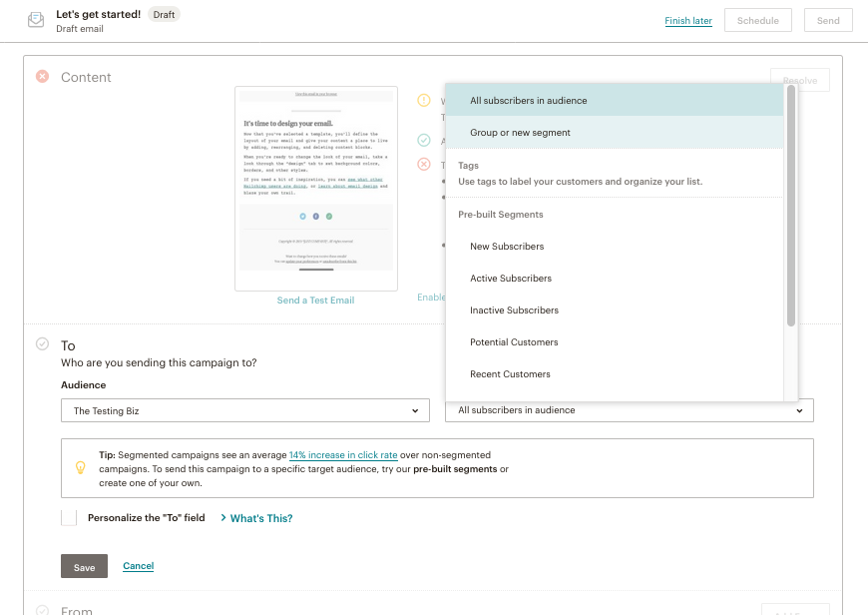Click Send a Test Email link
868x615 pixels.
click(315, 301)
